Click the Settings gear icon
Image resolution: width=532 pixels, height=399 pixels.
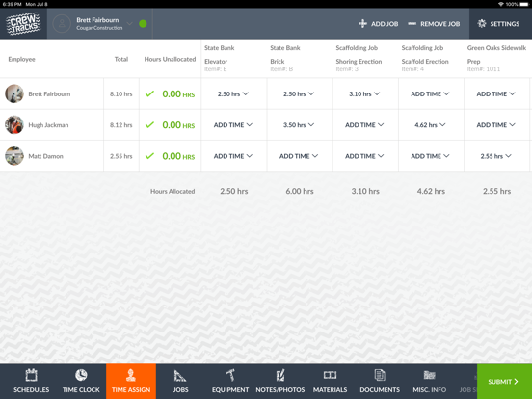click(x=482, y=23)
